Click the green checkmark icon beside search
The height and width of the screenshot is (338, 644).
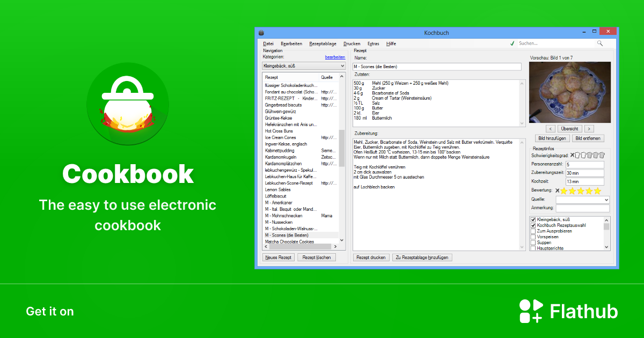click(512, 43)
